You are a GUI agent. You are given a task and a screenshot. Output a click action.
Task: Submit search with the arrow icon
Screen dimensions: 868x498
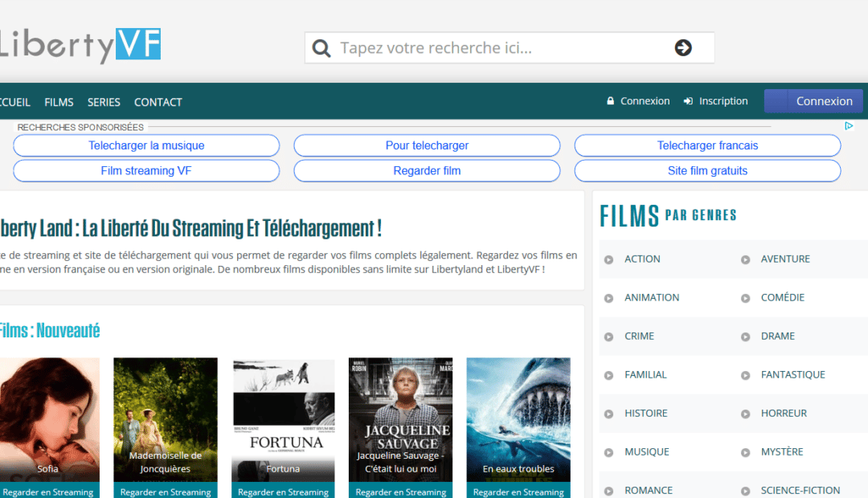(x=683, y=47)
